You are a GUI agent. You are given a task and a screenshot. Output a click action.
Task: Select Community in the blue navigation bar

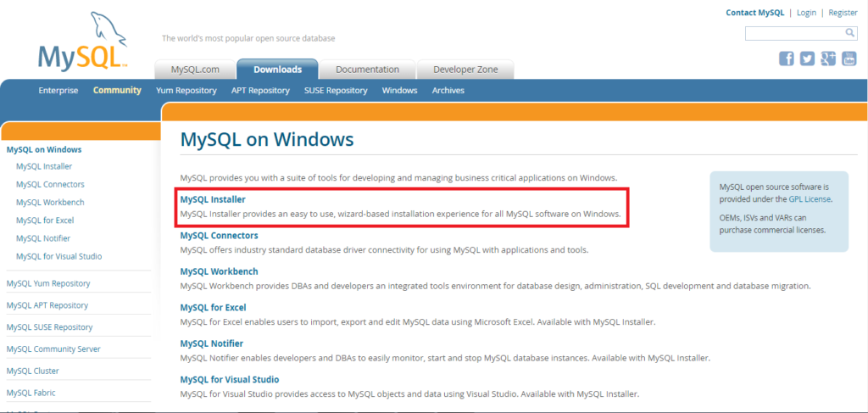click(x=117, y=90)
